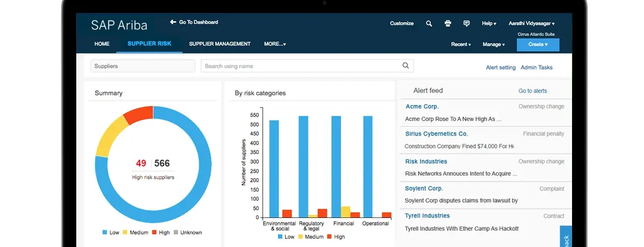The width and height of the screenshot is (644, 247).
Task: Open the Soylent Corp. alert
Action: [424, 188]
